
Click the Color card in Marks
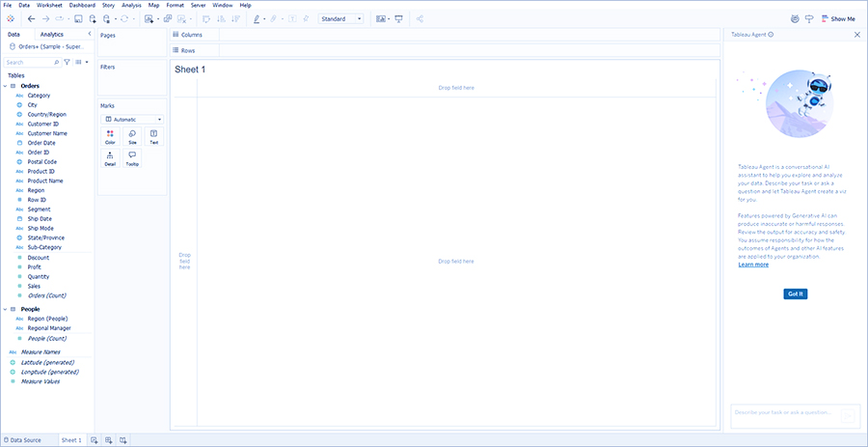(110, 136)
